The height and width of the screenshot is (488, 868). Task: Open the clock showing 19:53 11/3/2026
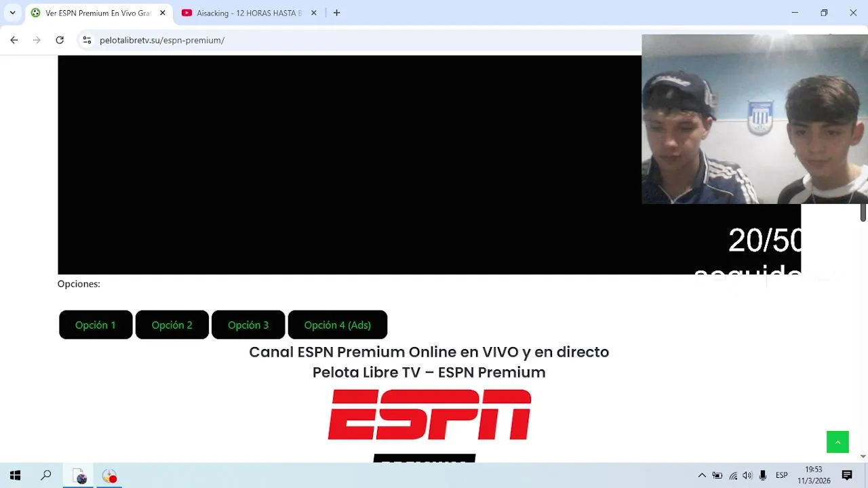point(814,475)
